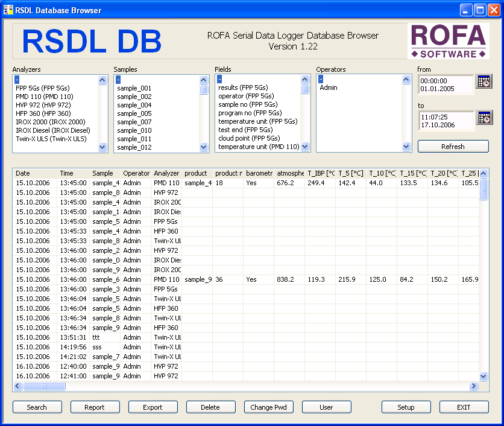Click the 'T_IBP [°C' column header
Viewport: 504px width, 426px height.
click(x=321, y=173)
